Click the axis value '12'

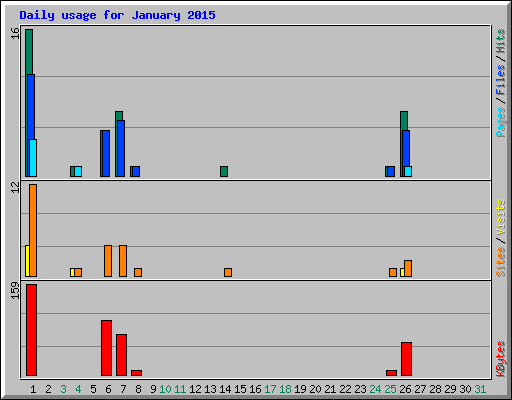click(15, 188)
